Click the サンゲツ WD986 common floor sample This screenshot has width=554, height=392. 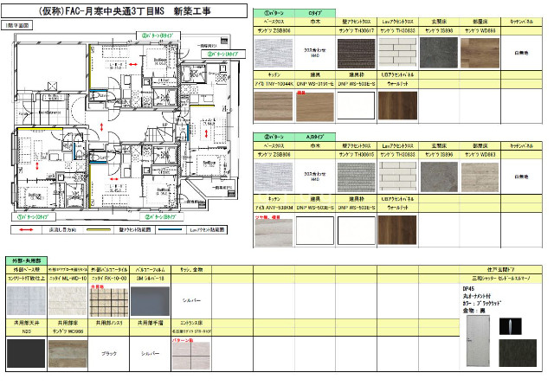68,355
